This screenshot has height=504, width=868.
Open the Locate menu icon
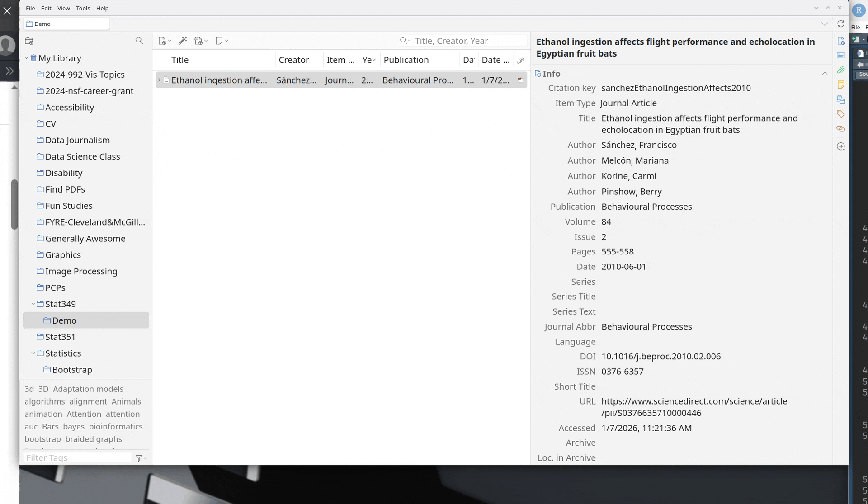[840, 146]
